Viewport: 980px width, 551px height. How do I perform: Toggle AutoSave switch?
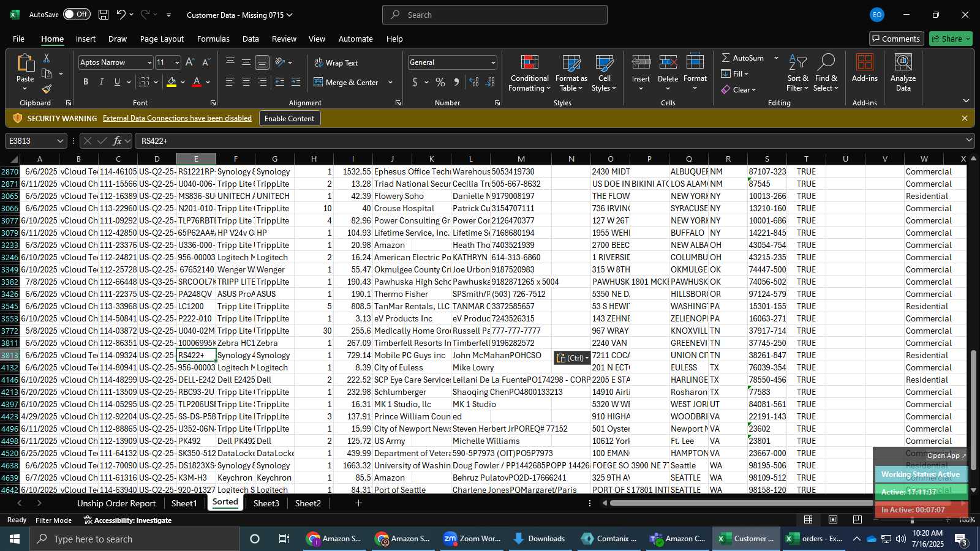(x=77, y=14)
